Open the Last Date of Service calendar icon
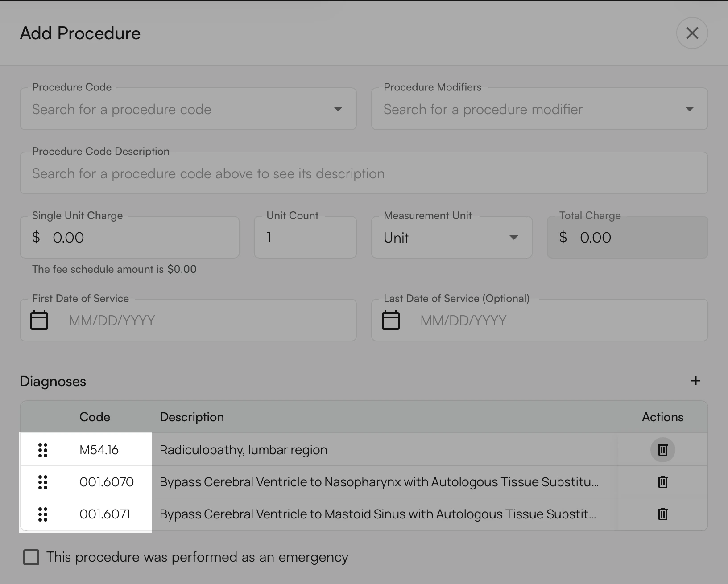Image resolution: width=728 pixels, height=584 pixels. tap(391, 320)
